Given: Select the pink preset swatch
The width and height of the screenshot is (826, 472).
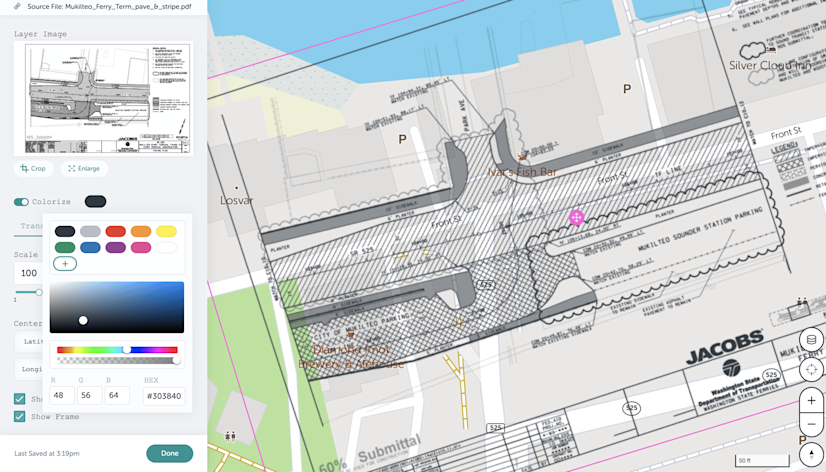Looking at the screenshot, I should click(x=141, y=248).
